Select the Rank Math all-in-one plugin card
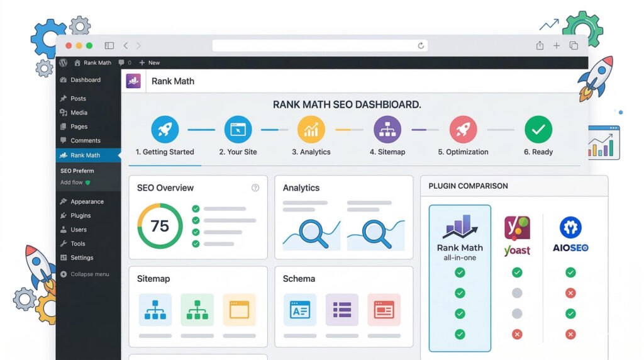 pos(460,278)
